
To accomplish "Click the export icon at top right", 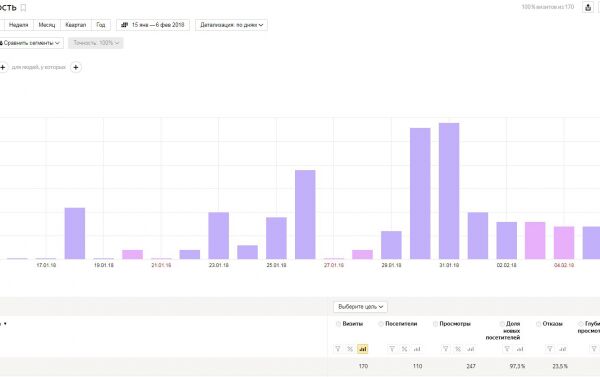I will 588,7.
